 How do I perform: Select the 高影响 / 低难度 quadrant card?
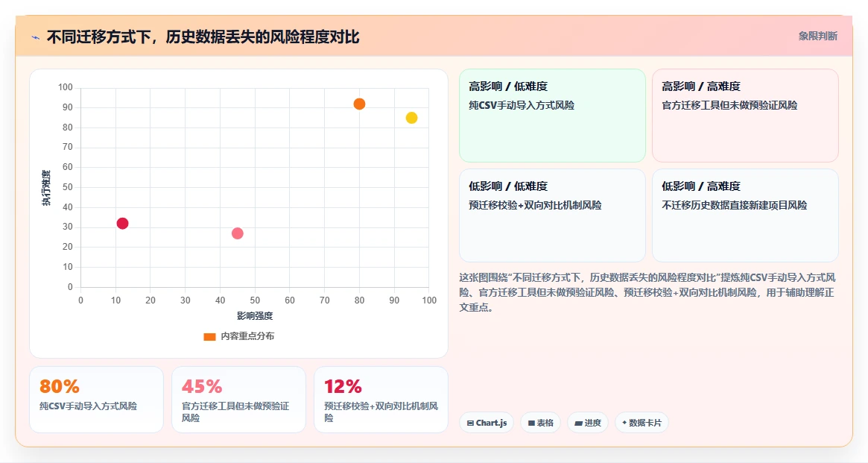pos(552,116)
